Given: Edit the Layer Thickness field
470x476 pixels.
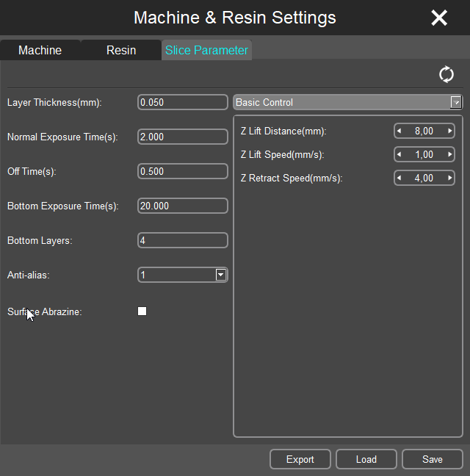Looking at the screenshot, I should click(x=183, y=102).
